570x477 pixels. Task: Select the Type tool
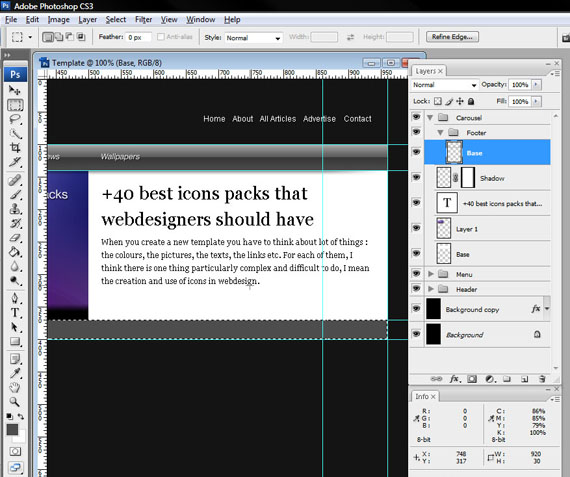pyautogui.click(x=15, y=313)
